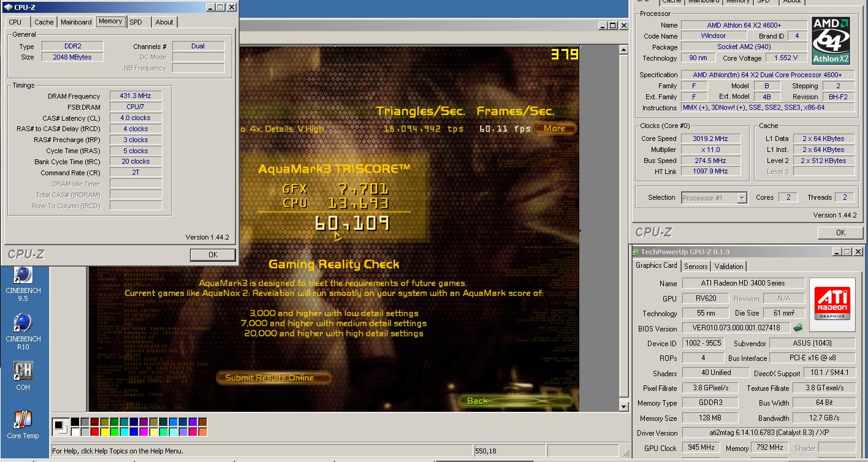
Task: Switch to the Sensors tab in GPU-Z
Action: tap(696, 267)
